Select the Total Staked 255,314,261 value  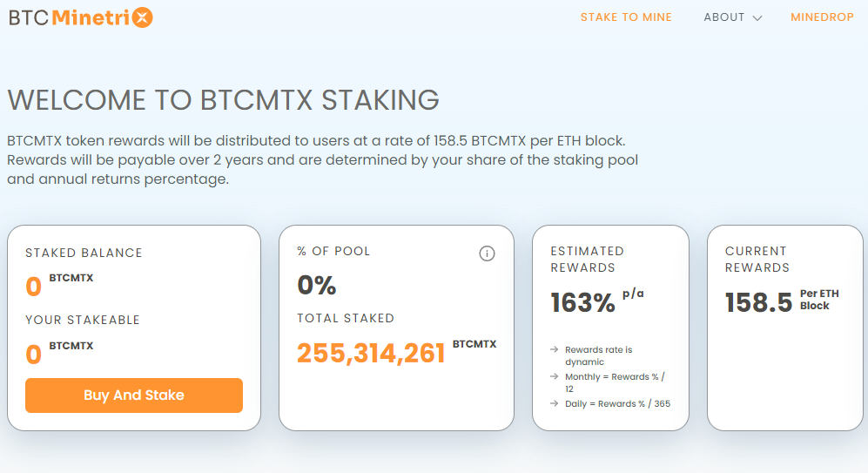coord(371,354)
